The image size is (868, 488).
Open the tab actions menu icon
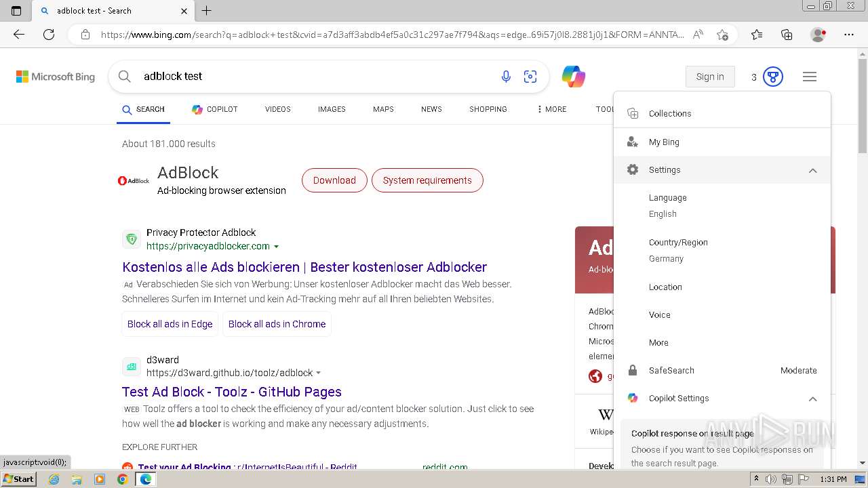16,11
